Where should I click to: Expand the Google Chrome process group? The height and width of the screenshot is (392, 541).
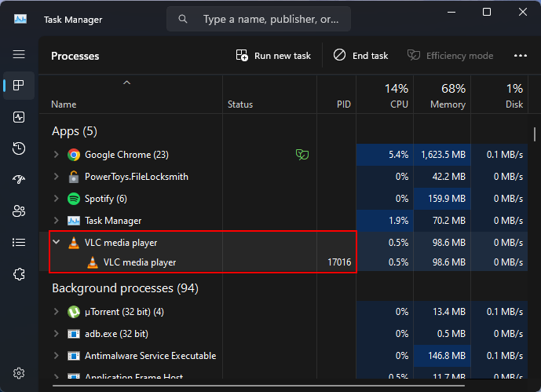pyautogui.click(x=56, y=155)
